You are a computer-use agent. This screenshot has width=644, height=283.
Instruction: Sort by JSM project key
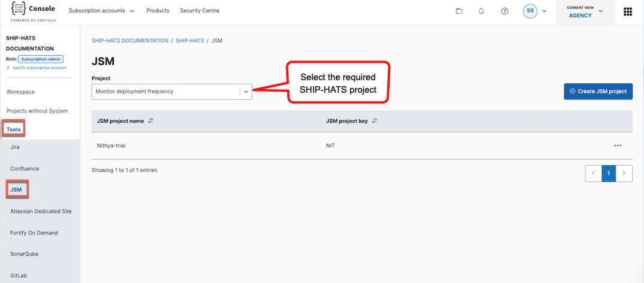[x=374, y=121]
